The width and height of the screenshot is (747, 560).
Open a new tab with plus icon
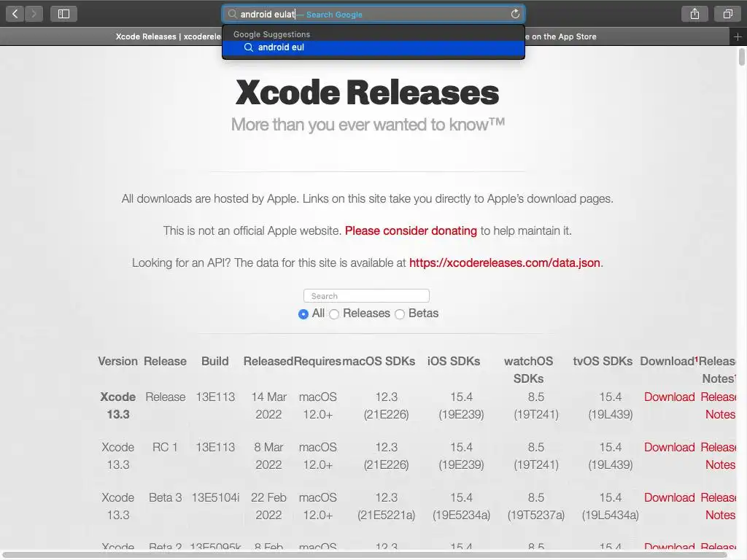[x=738, y=36]
